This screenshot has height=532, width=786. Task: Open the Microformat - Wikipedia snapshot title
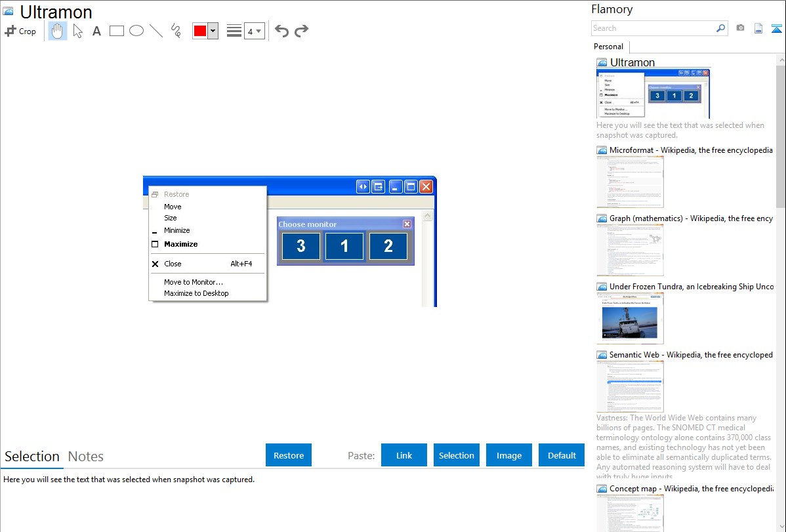pyautogui.click(x=691, y=150)
